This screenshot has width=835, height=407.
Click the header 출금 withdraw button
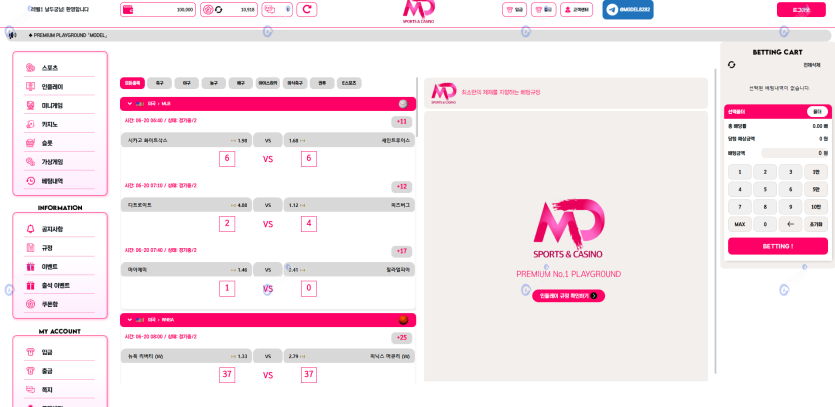click(x=543, y=10)
